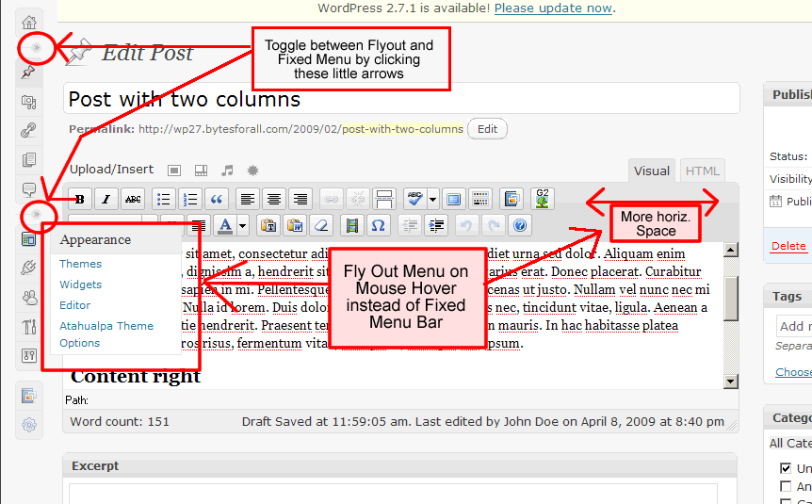
Task: Click Add Video upload icon
Action: point(201,171)
